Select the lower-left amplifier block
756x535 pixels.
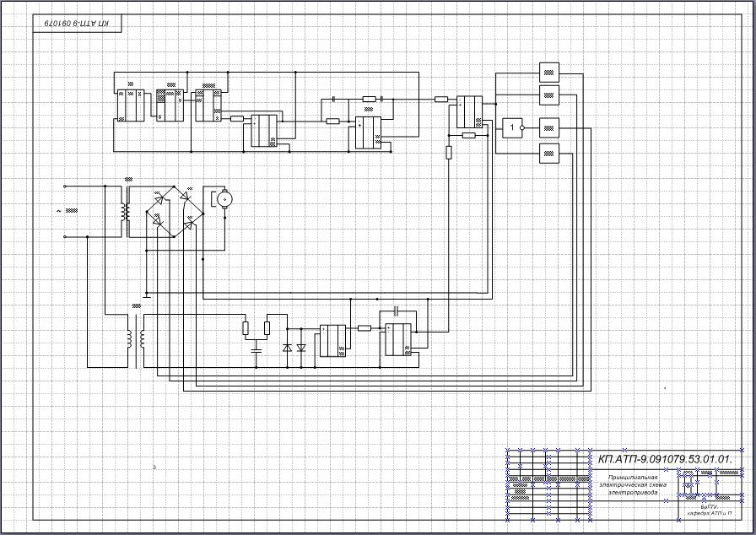pyautogui.click(x=333, y=341)
